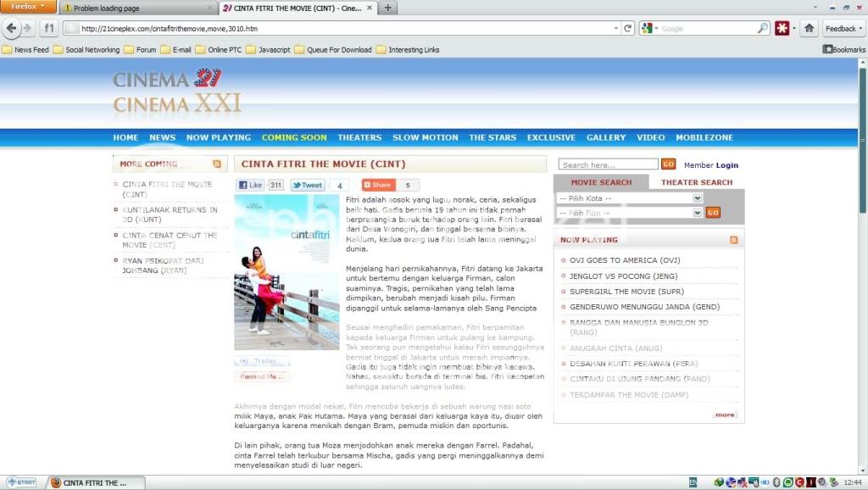Click the browser Back arrow button
This screenshot has height=490, width=868.
point(11,28)
